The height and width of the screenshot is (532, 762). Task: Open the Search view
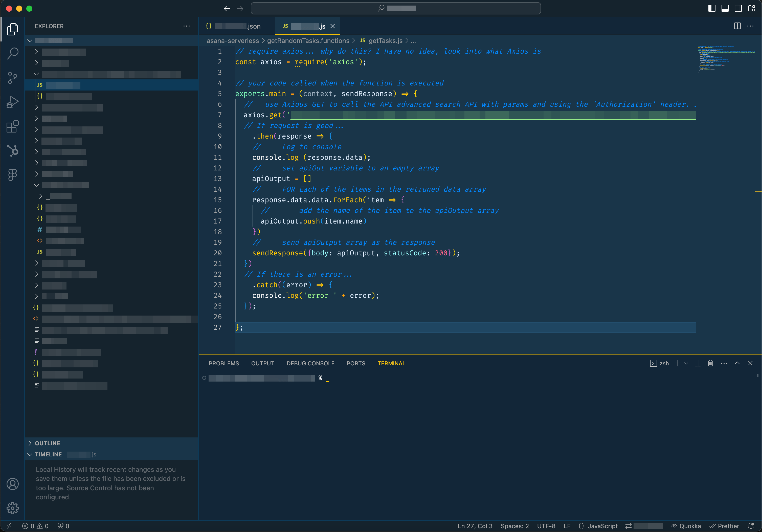13,53
